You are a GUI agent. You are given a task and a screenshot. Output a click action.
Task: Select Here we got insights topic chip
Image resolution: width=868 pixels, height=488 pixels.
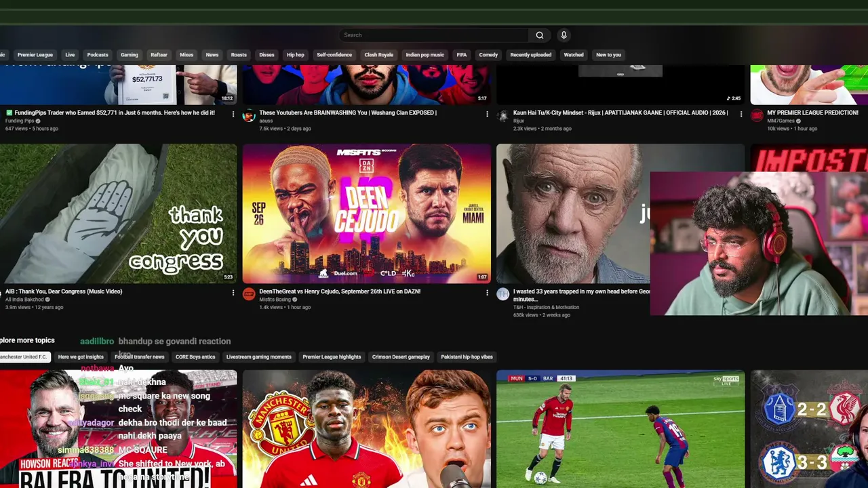(81, 357)
